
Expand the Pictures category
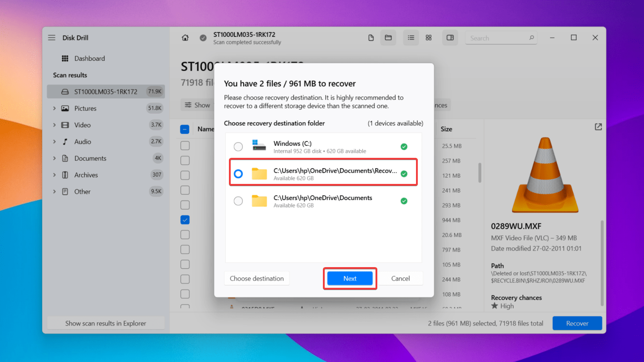[x=54, y=108]
